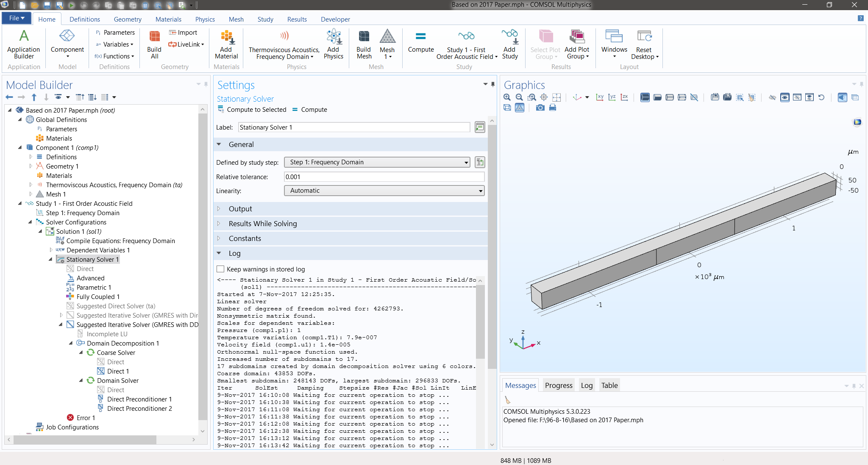868x465 pixels.
Task: Open Defined by study step dropdown
Action: pyautogui.click(x=377, y=162)
